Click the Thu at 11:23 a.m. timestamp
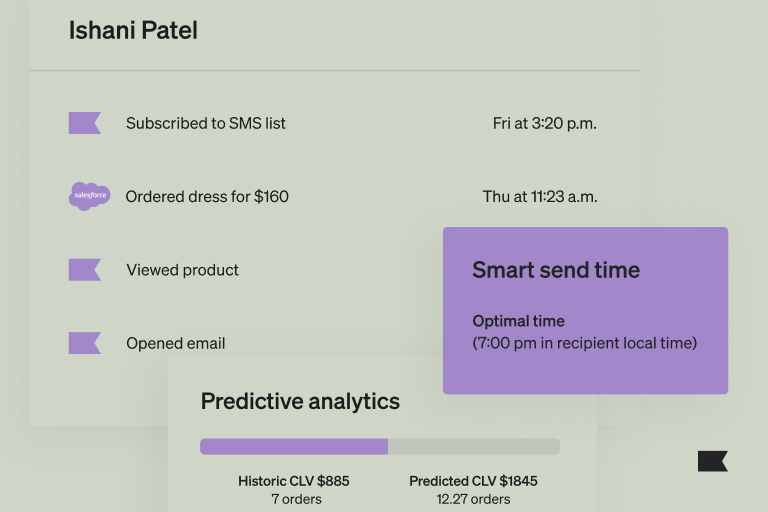 tap(540, 197)
